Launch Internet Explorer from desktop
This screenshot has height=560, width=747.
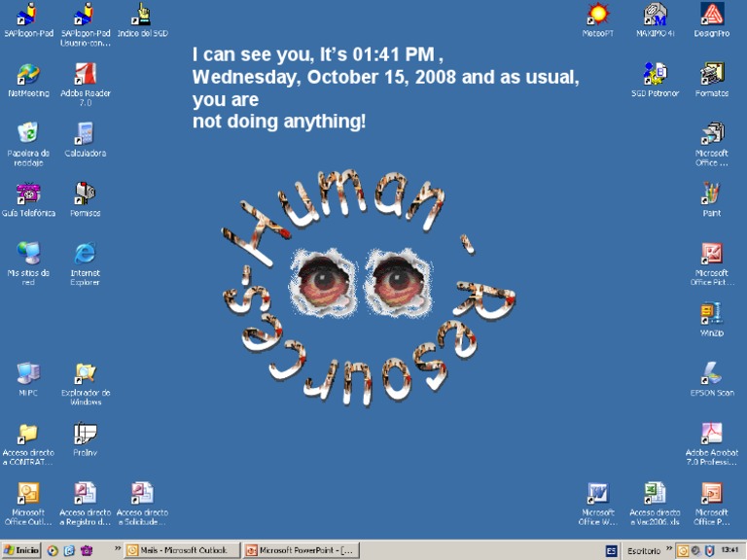[86, 263]
